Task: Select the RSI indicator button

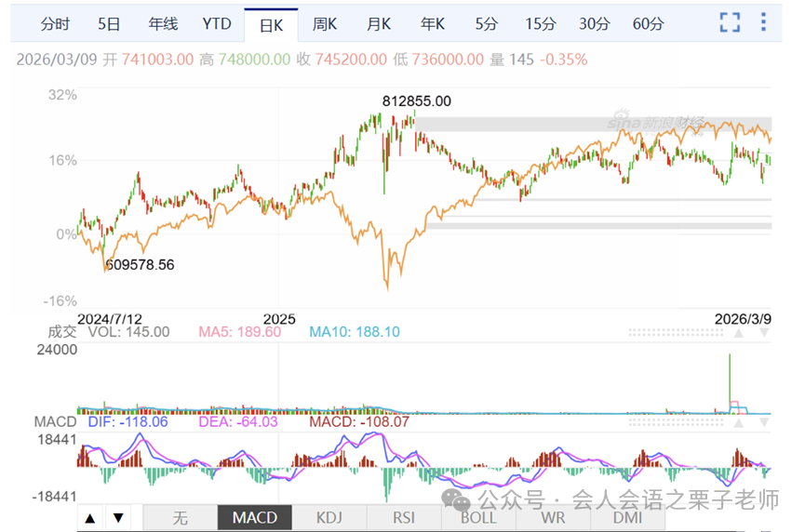Action: pyautogui.click(x=404, y=518)
